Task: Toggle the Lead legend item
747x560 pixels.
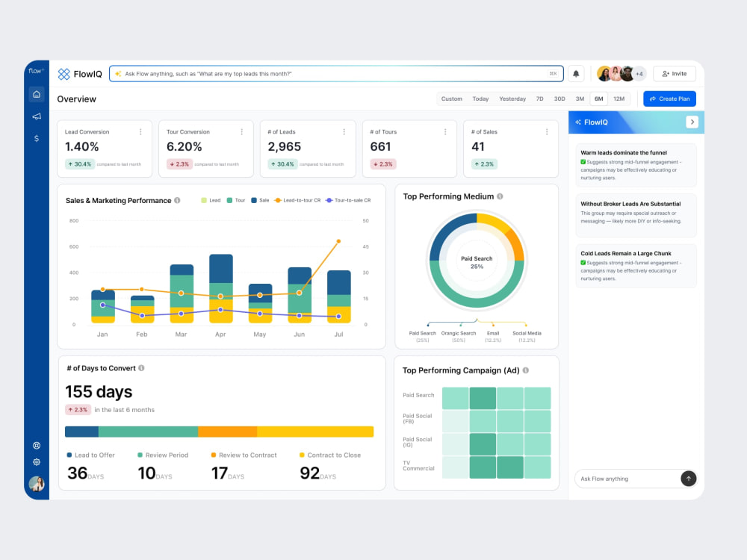Action: point(211,200)
